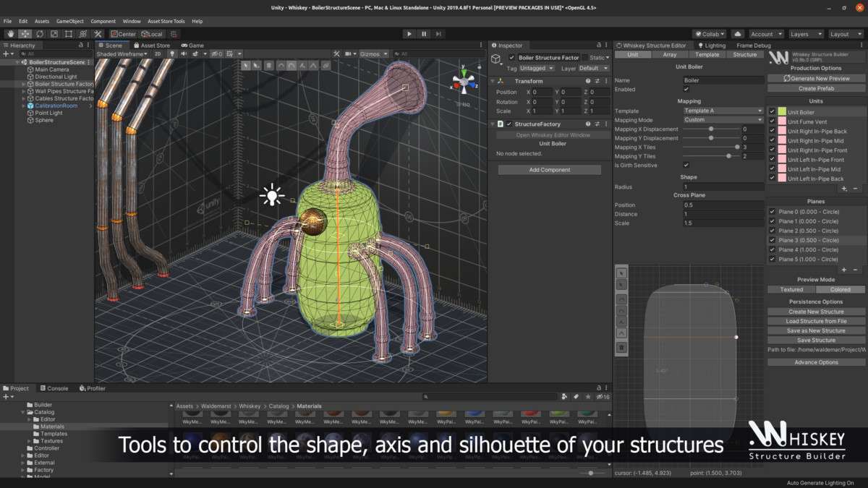868x488 pixels.
Task: Uncheck Plane 0 checkbox
Action: pyautogui.click(x=773, y=212)
